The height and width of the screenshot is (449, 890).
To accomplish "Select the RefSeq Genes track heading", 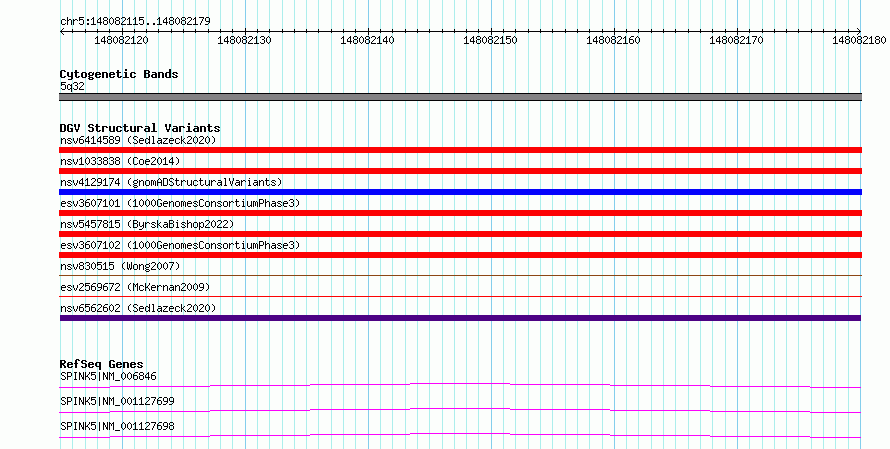I will coord(102,364).
